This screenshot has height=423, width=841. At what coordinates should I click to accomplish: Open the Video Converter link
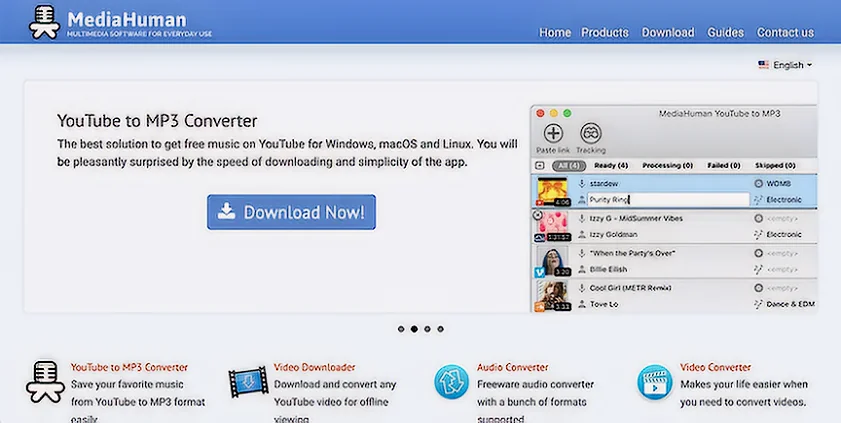pos(715,367)
